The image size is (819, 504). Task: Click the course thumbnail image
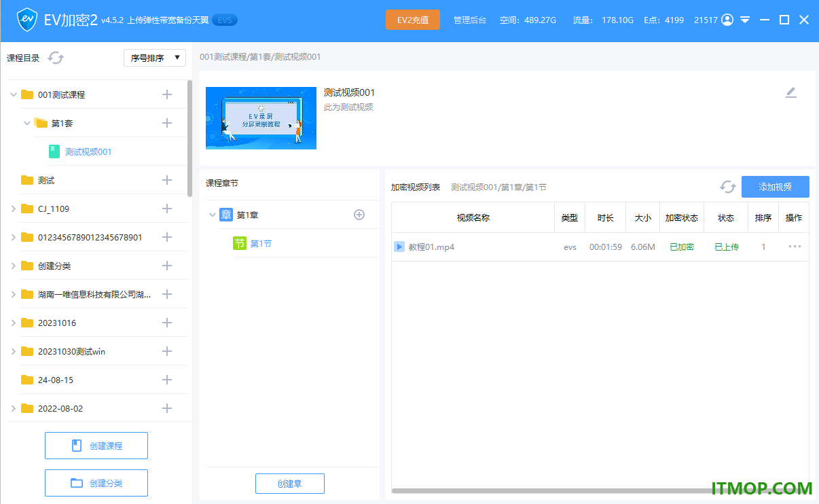click(x=261, y=118)
